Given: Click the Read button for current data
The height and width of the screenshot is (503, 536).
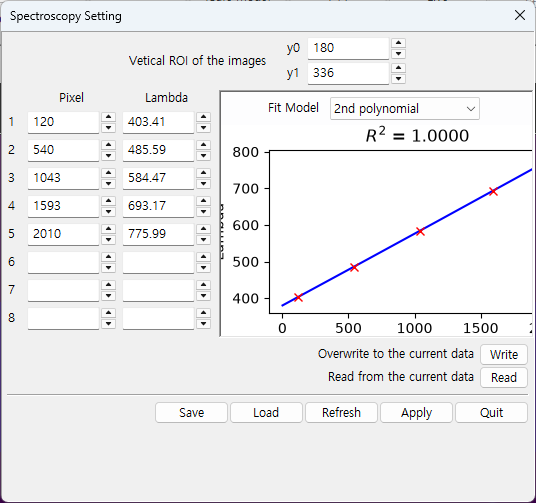Looking at the screenshot, I should coord(504,378).
